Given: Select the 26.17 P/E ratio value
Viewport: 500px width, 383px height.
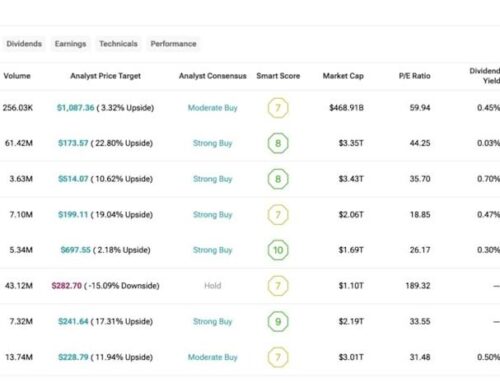Looking at the screenshot, I should tap(420, 250).
